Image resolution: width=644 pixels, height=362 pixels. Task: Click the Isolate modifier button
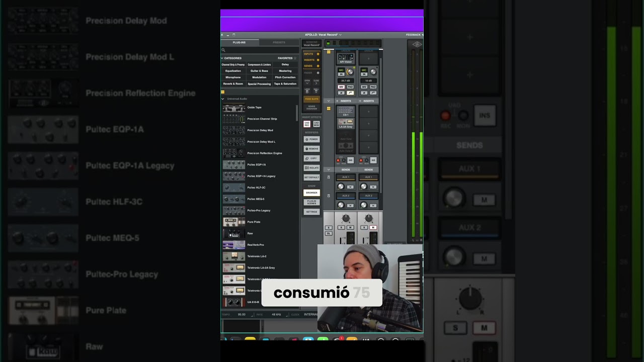[311, 168]
